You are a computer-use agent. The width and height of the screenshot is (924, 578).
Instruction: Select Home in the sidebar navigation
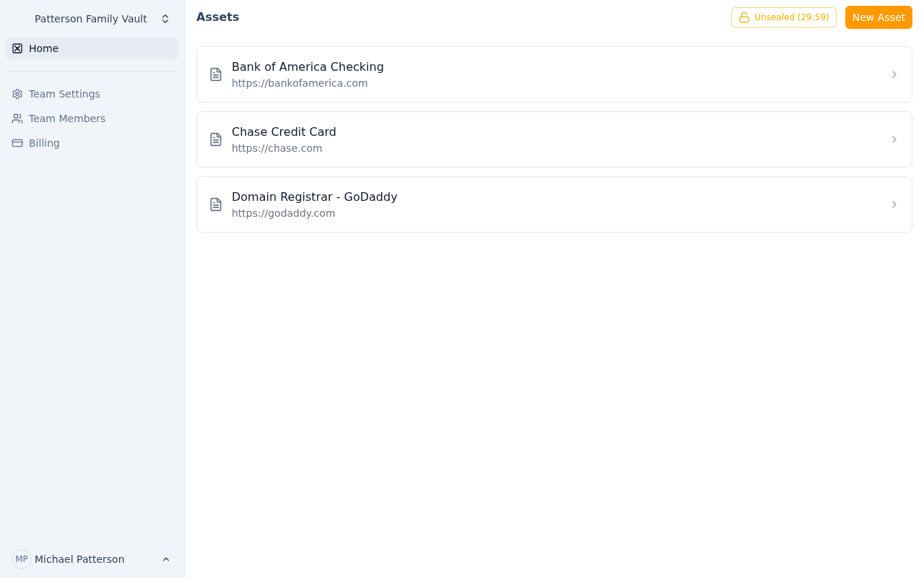point(44,48)
